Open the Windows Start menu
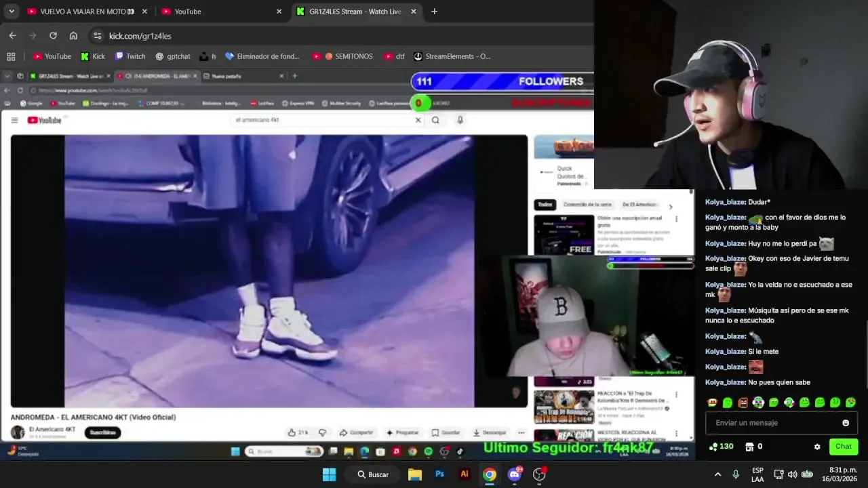The width and height of the screenshot is (868, 488). 330,474
